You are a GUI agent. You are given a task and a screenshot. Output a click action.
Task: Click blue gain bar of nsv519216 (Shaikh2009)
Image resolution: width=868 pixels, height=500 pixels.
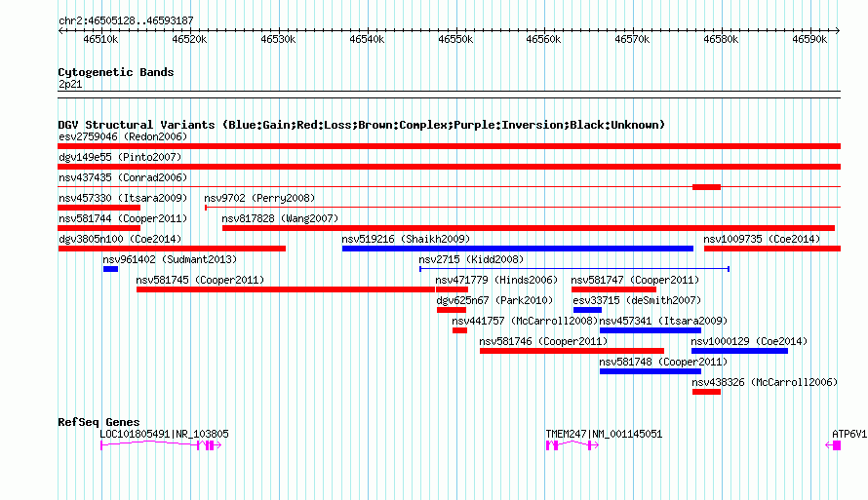(x=518, y=249)
